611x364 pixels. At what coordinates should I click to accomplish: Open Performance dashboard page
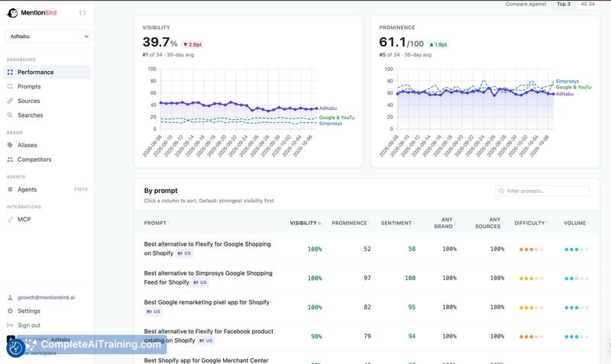pos(47,72)
